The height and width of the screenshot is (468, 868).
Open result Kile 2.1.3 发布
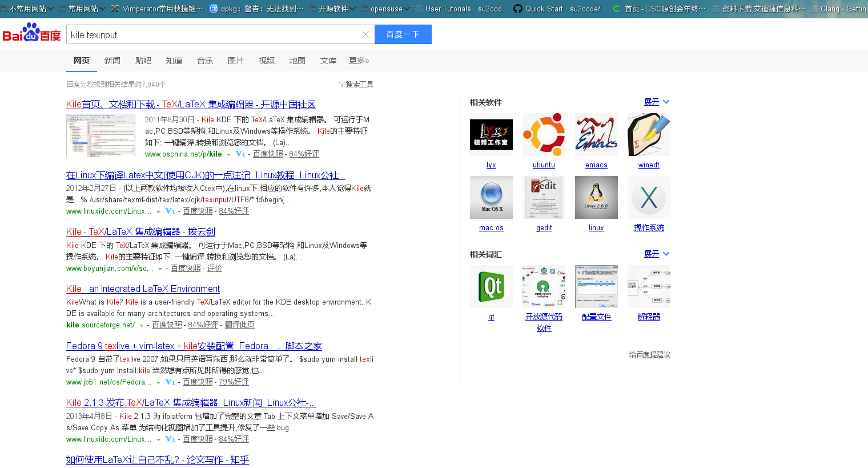pyautogui.click(x=191, y=403)
